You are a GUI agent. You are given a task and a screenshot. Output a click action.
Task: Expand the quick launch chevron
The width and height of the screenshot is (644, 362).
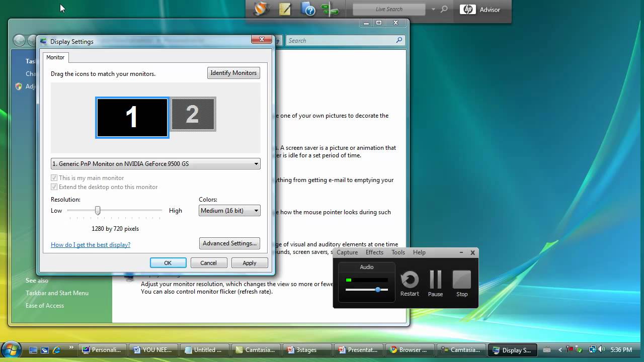71,347
